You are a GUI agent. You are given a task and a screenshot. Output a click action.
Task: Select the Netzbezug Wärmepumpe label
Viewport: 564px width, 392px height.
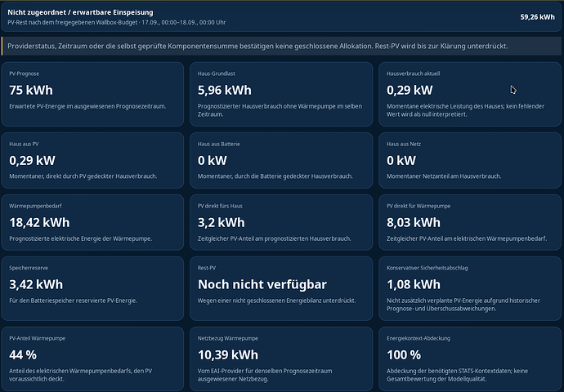[x=228, y=338]
